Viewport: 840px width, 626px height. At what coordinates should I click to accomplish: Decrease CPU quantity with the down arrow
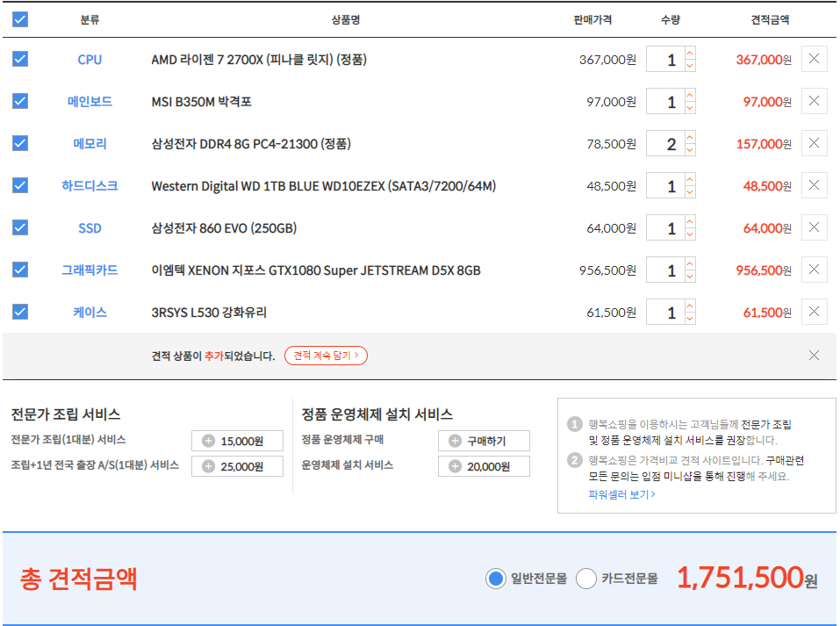690,65
